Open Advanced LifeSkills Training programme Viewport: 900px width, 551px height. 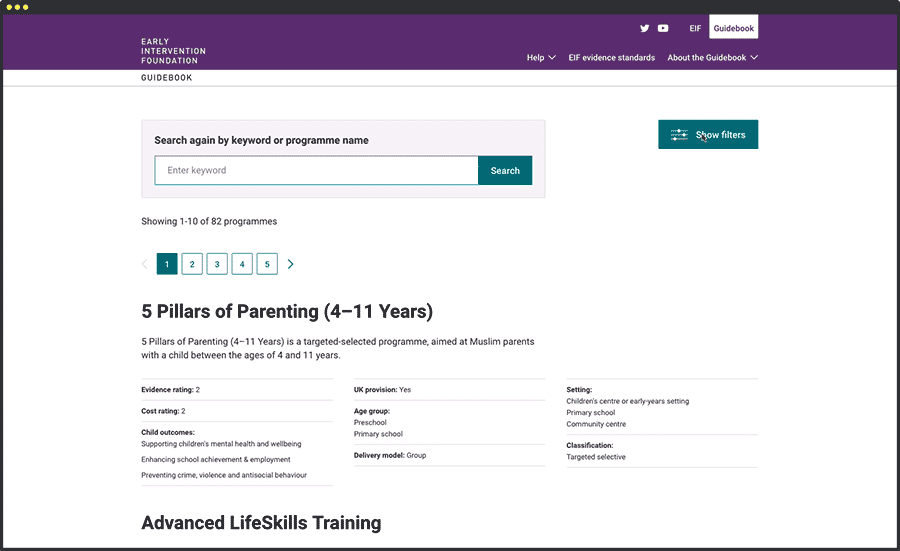coord(261,523)
